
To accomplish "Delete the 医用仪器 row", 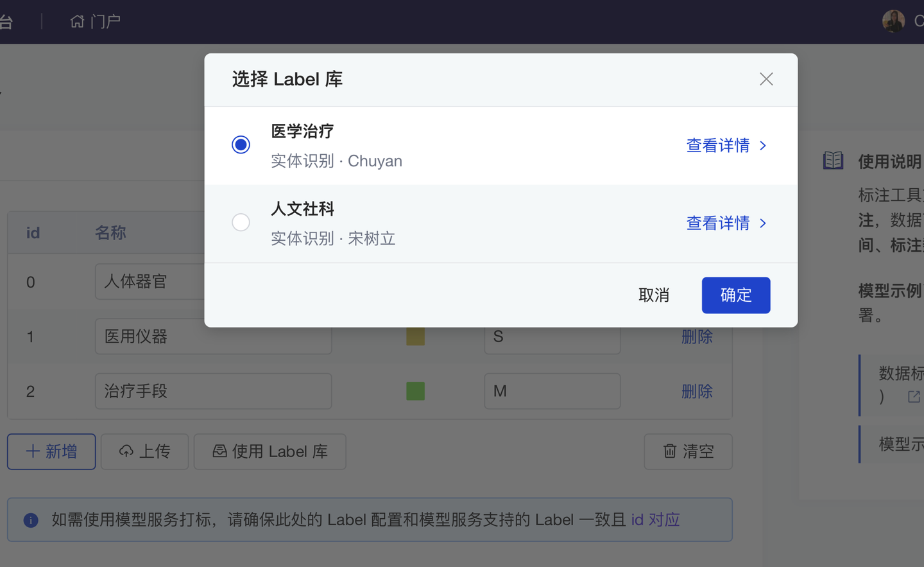I will (x=697, y=336).
